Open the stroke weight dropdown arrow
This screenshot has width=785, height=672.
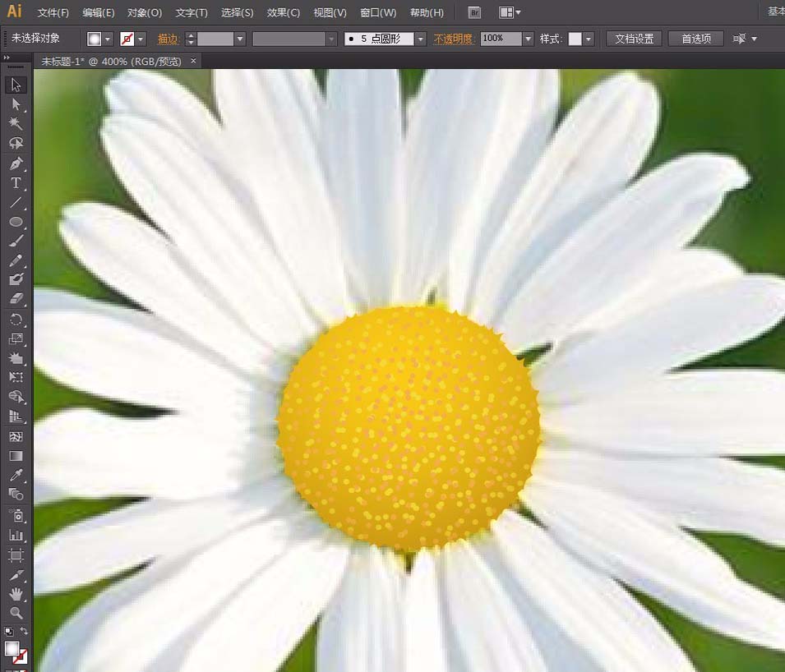click(240, 39)
